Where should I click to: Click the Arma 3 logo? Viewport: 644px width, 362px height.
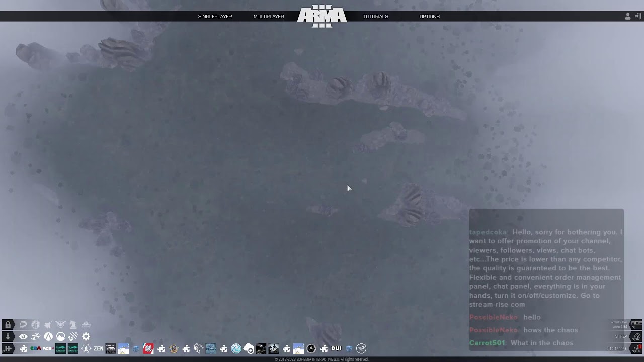(x=322, y=16)
